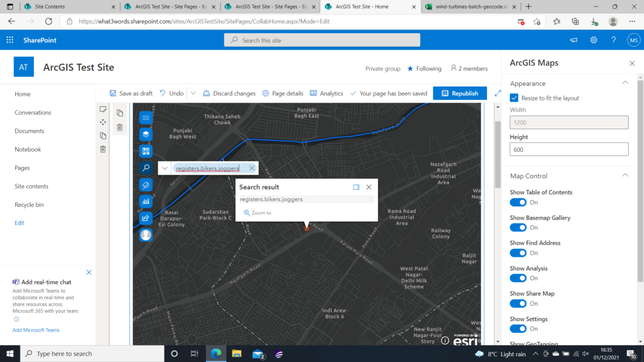Open Page details
644x362 pixels.
coord(283,93)
